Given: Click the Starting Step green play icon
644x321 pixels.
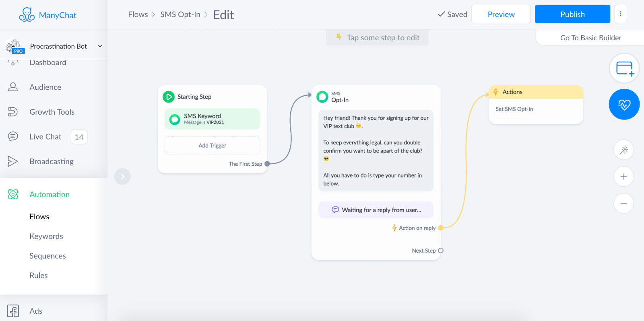Looking at the screenshot, I should (x=169, y=97).
